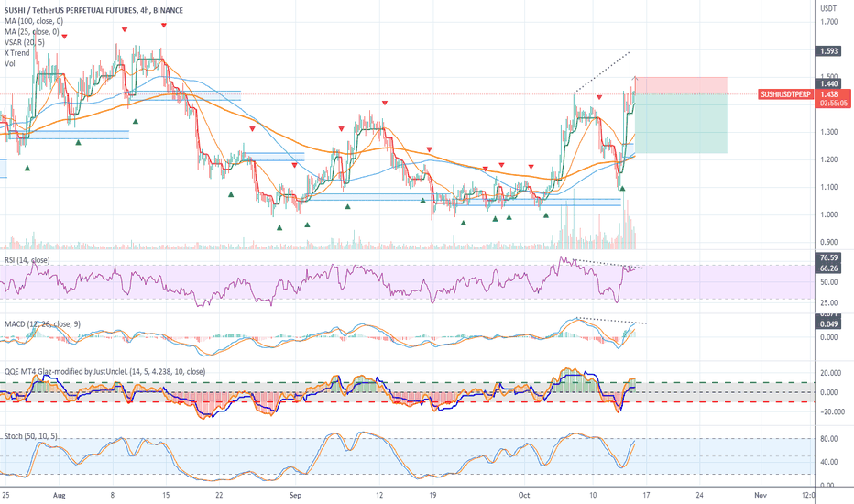Click the 1.440 price label on axis

pyautogui.click(x=828, y=84)
